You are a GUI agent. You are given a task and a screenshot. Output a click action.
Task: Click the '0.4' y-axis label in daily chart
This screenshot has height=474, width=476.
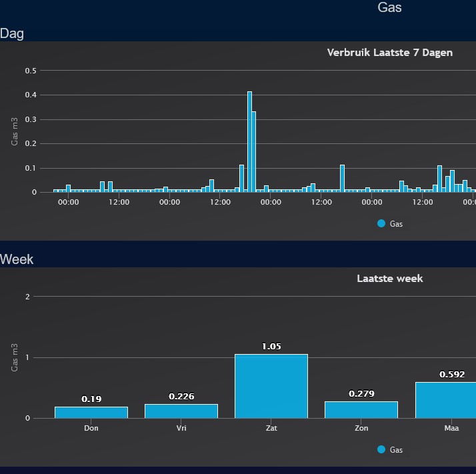31,95
